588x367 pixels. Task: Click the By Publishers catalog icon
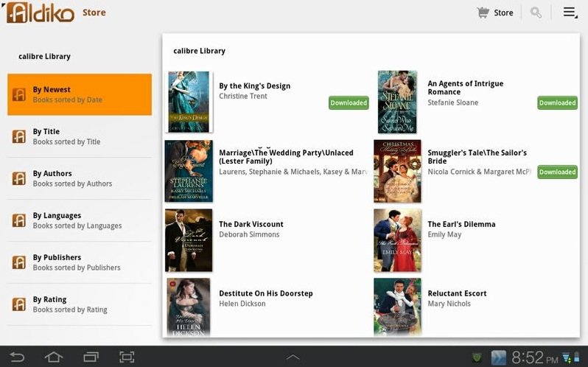18,262
